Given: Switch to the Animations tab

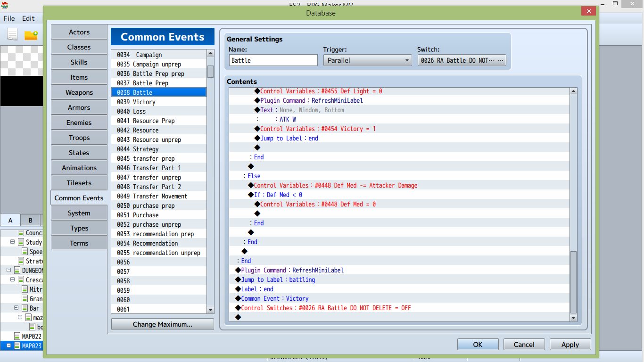Looking at the screenshot, I should point(79,168).
